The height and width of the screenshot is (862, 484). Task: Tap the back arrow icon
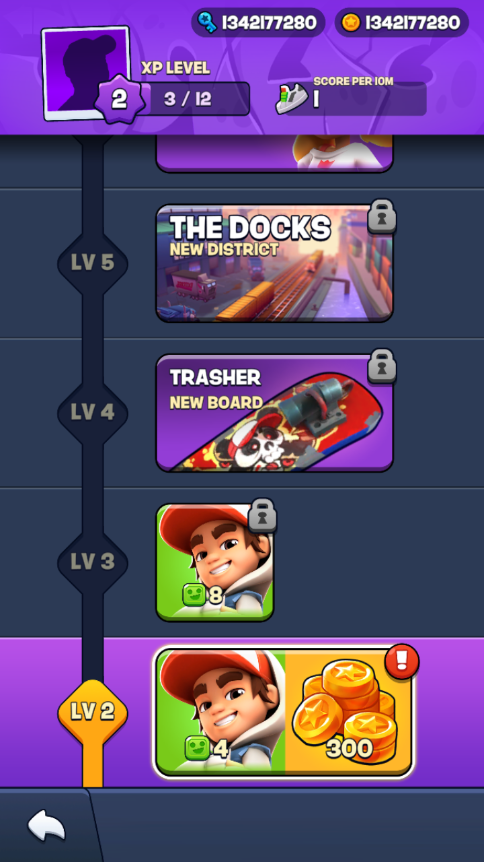[x=46, y=826]
